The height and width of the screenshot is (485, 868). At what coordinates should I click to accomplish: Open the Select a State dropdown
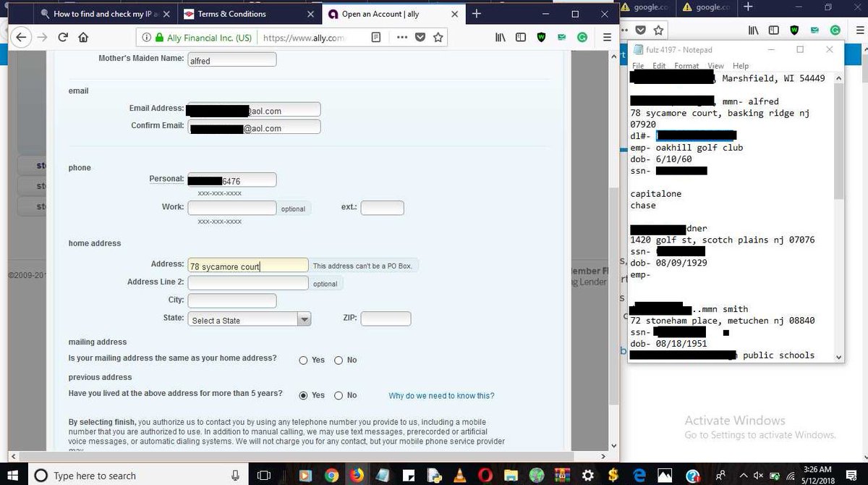[x=250, y=320]
